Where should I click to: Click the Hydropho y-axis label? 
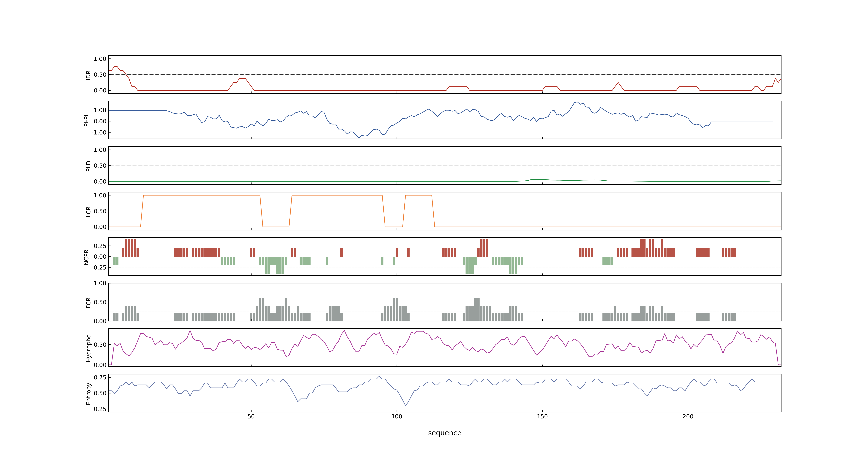pos(88,348)
